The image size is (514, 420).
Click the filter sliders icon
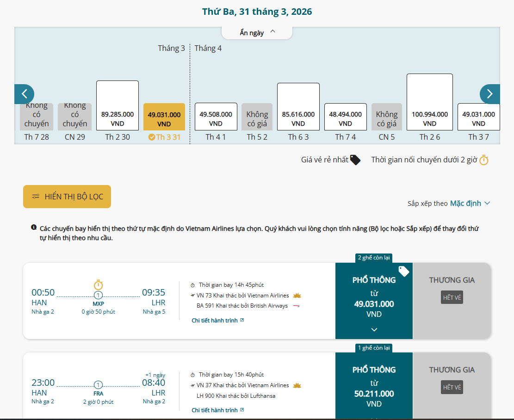[x=36, y=197]
